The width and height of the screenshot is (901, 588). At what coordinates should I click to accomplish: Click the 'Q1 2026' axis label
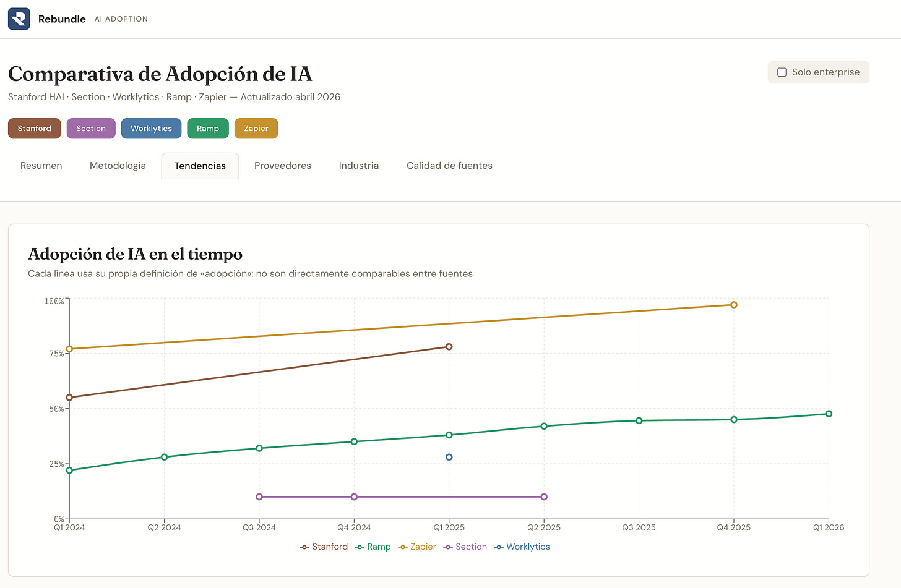point(829,528)
